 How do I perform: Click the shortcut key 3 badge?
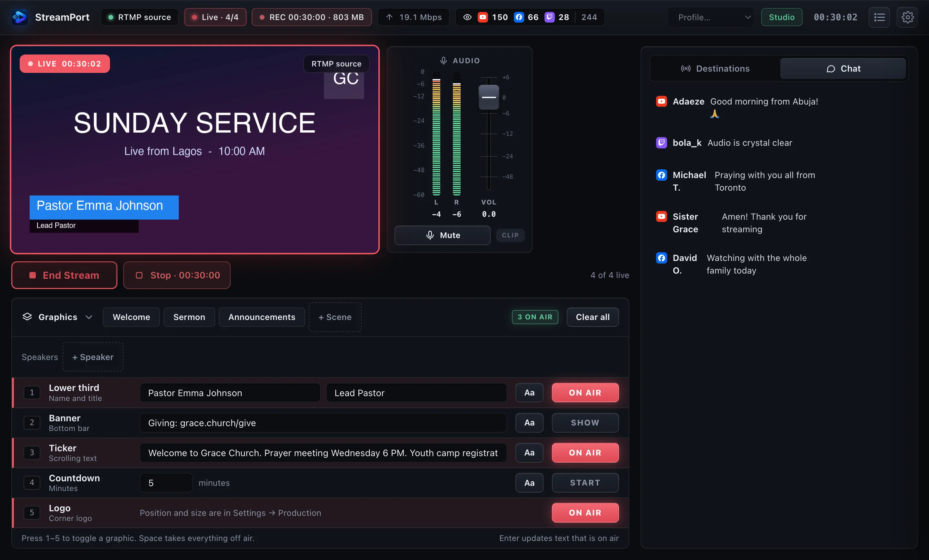(32, 453)
